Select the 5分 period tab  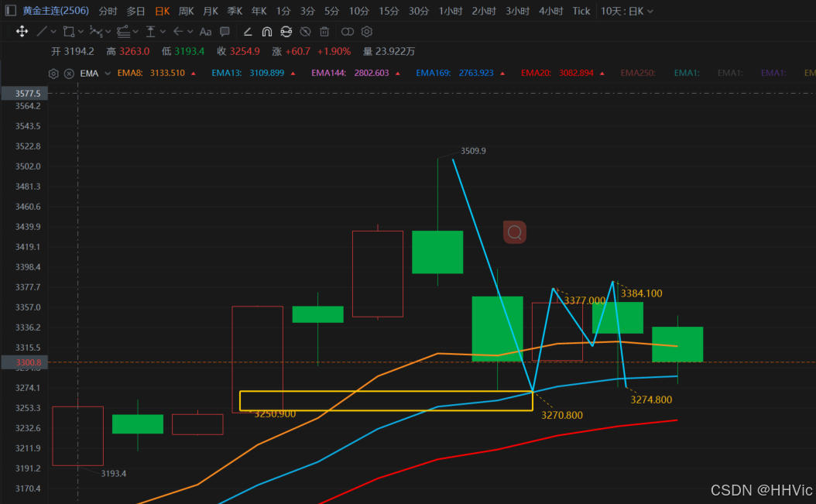click(331, 11)
